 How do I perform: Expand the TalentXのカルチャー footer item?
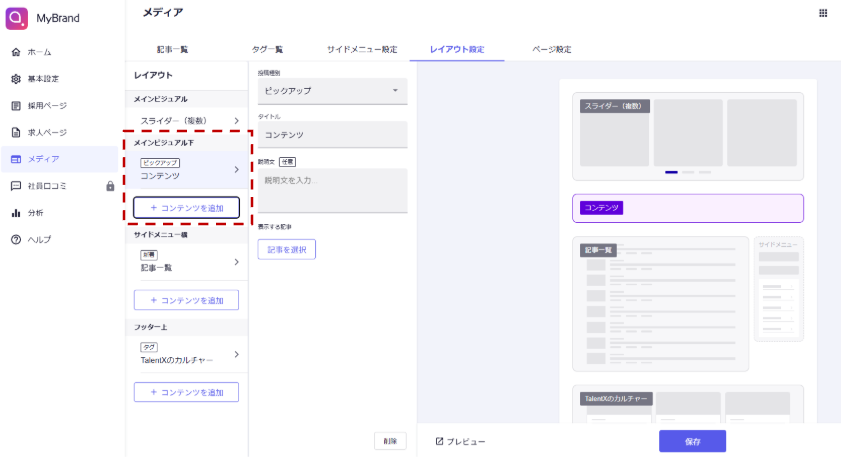point(188,354)
